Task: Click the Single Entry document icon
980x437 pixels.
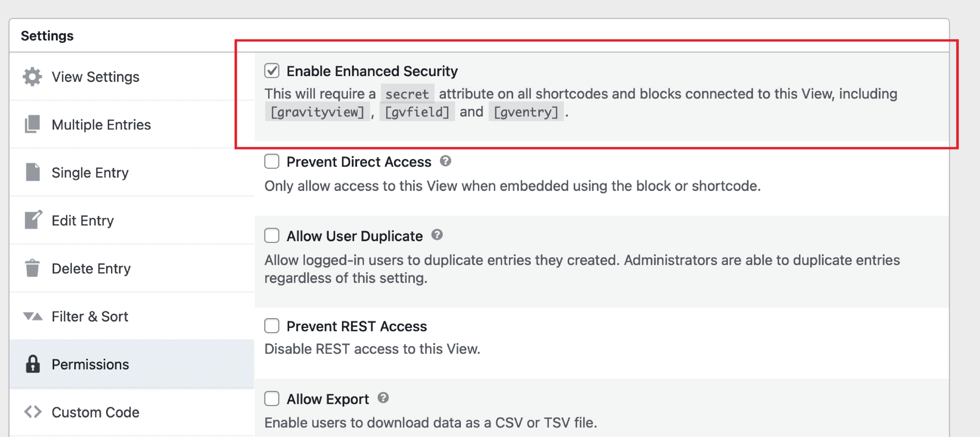Action: [x=33, y=172]
